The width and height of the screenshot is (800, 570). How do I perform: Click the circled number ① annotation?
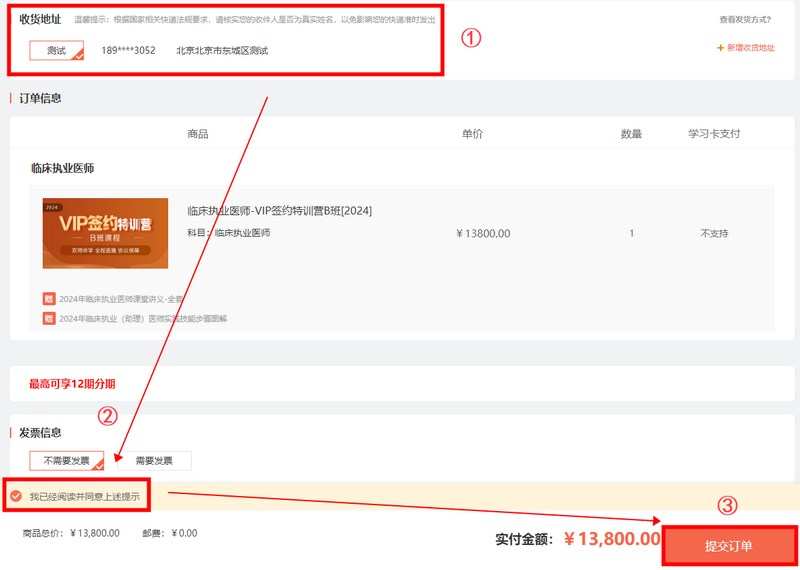pos(471,37)
